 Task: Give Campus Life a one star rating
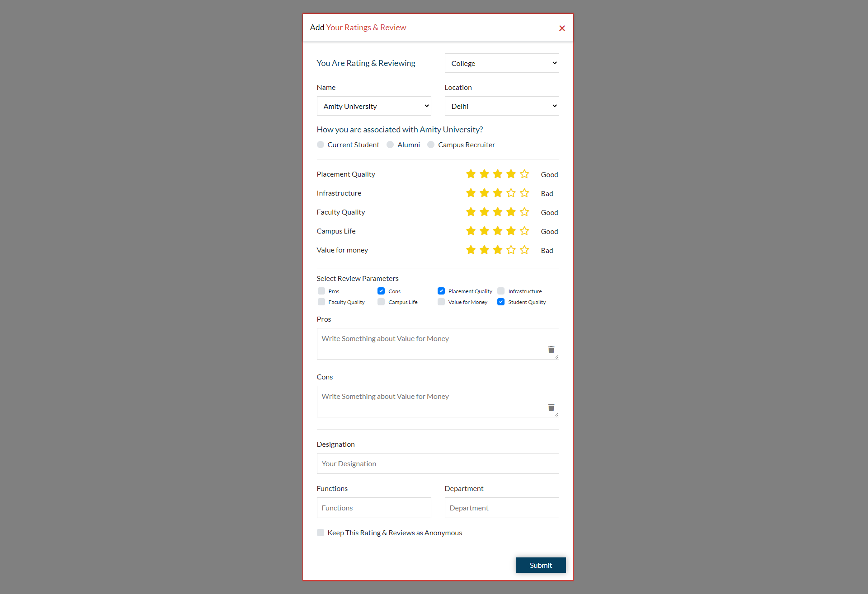click(471, 230)
